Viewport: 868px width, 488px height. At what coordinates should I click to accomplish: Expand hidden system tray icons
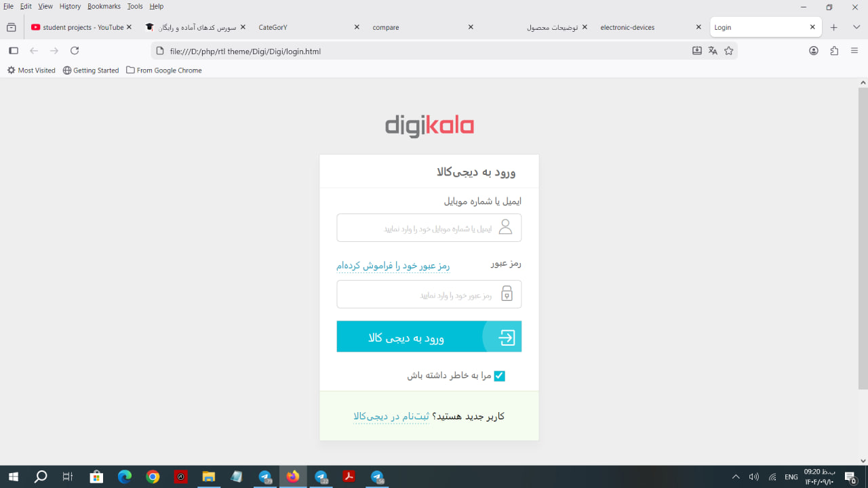[735, 476]
